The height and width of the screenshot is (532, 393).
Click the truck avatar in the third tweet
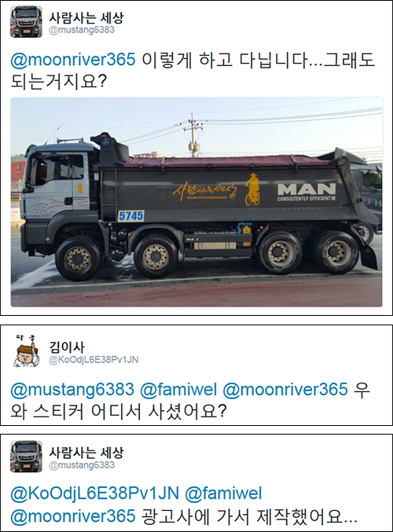pyautogui.click(x=26, y=457)
